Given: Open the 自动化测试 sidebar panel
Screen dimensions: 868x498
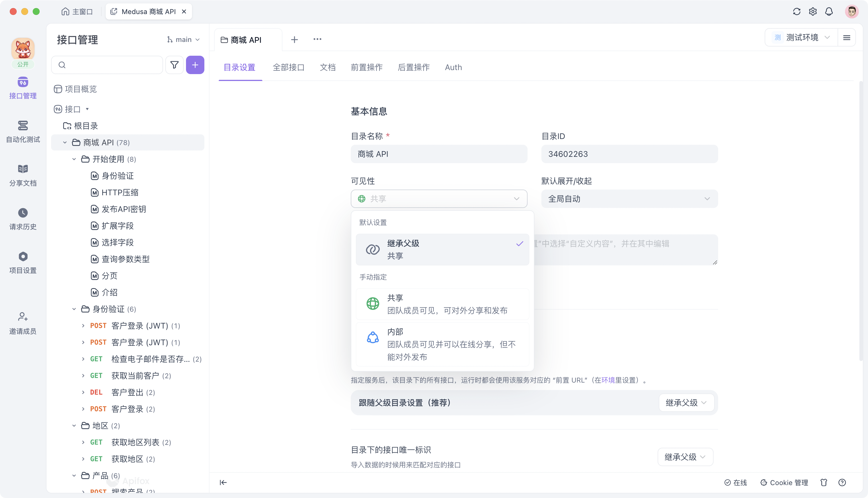Looking at the screenshot, I should click(x=23, y=132).
